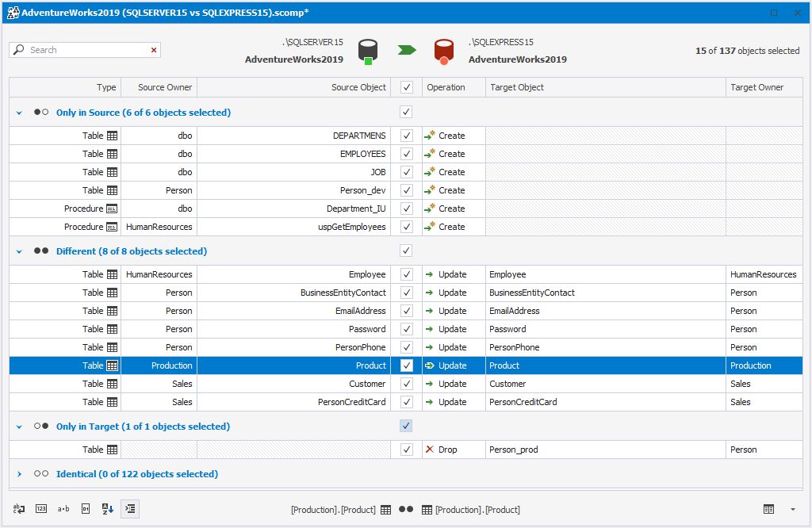Click the Operation column header

coord(454,87)
